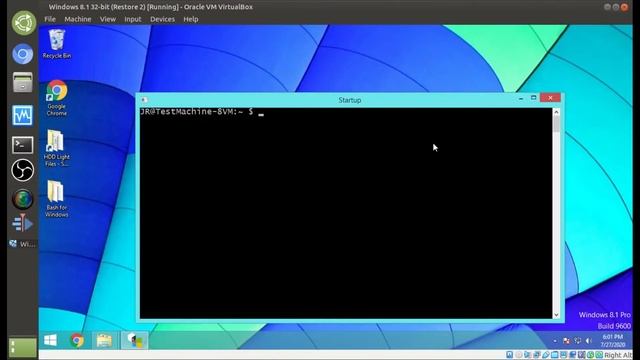Click the VirtualBox hard disk status icon
Image resolution: width=640 pixels, height=360 pixels.
pos(509,355)
